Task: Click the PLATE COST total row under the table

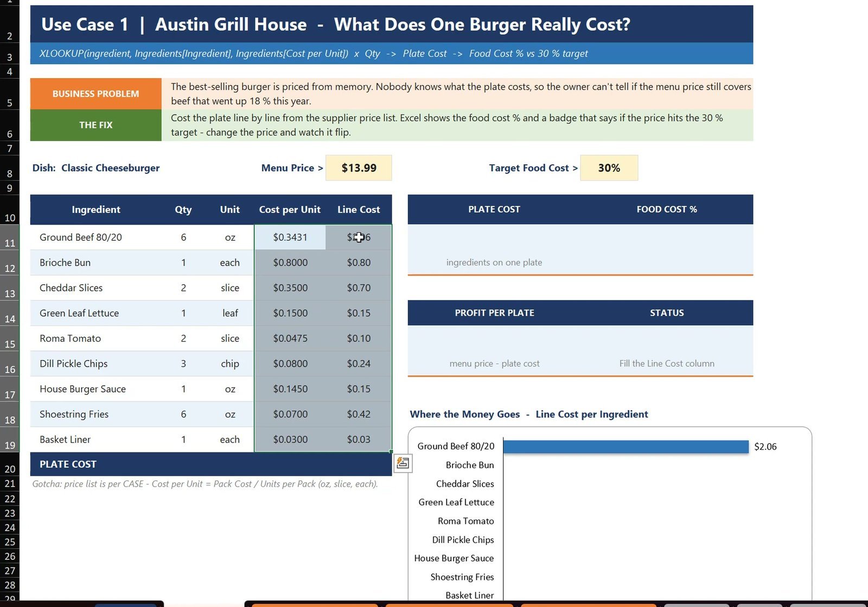Action: tap(211, 464)
